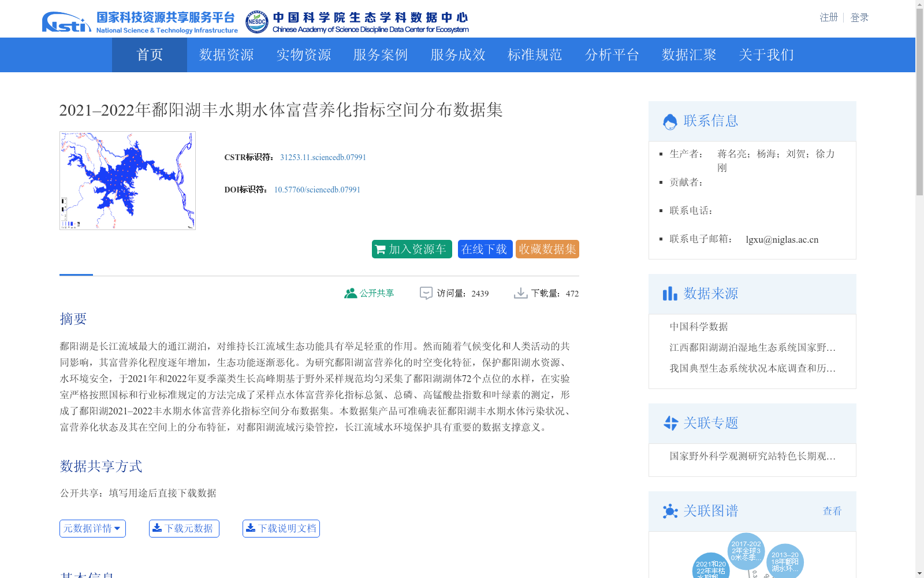Click the Poyang Lake map thumbnail
This screenshot has height=578, width=924.
click(x=128, y=180)
